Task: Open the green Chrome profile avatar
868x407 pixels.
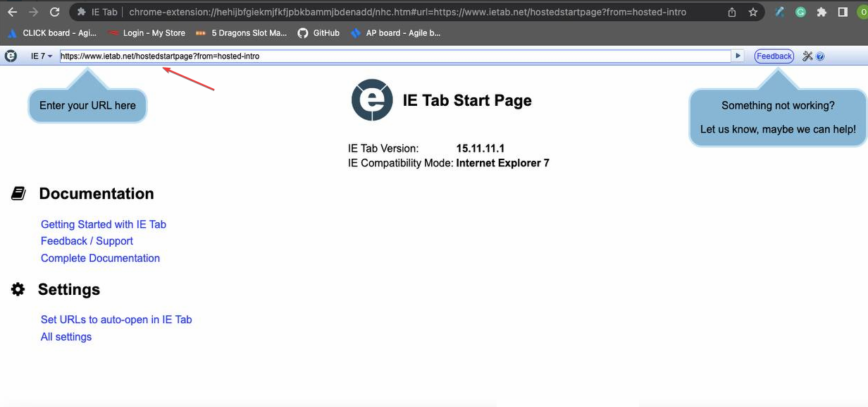Action: click(863, 12)
